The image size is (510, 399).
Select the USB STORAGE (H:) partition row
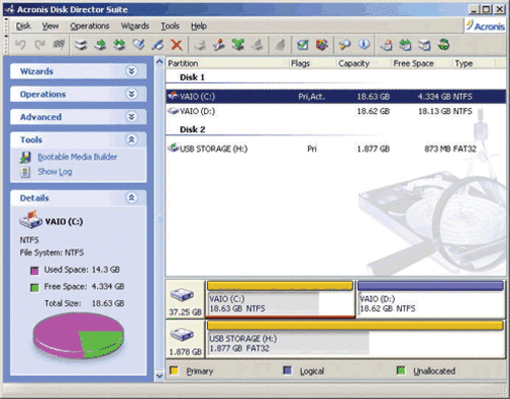point(336,149)
